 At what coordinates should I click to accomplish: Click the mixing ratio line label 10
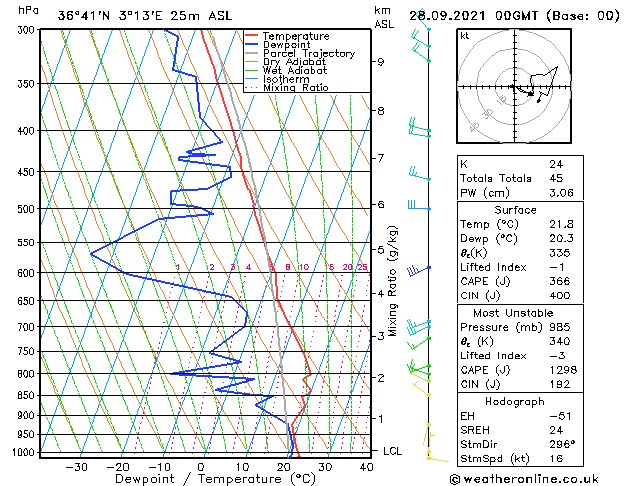304,267
